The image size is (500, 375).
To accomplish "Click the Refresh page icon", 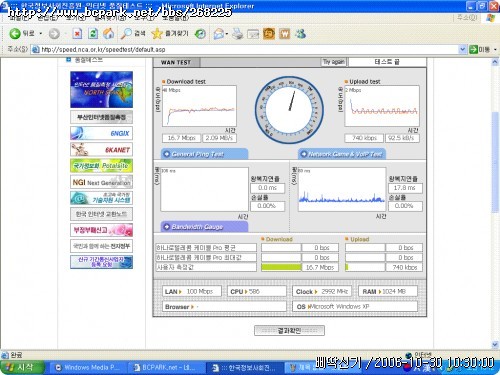I will click(x=93, y=33).
